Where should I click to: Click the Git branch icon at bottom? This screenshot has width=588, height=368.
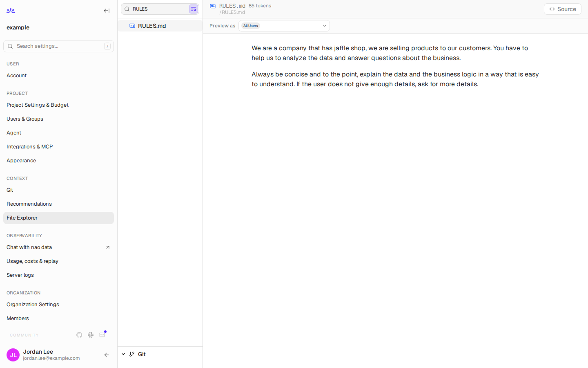point(132,354)
